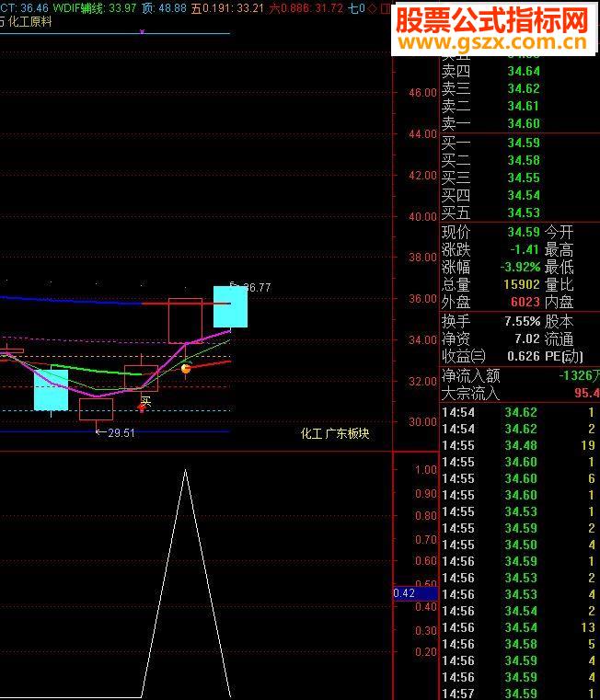Viewport: 600px width, 700px height.
Task: Click the 化工 广东板块 sector label
Action: (x=335, y=433)
